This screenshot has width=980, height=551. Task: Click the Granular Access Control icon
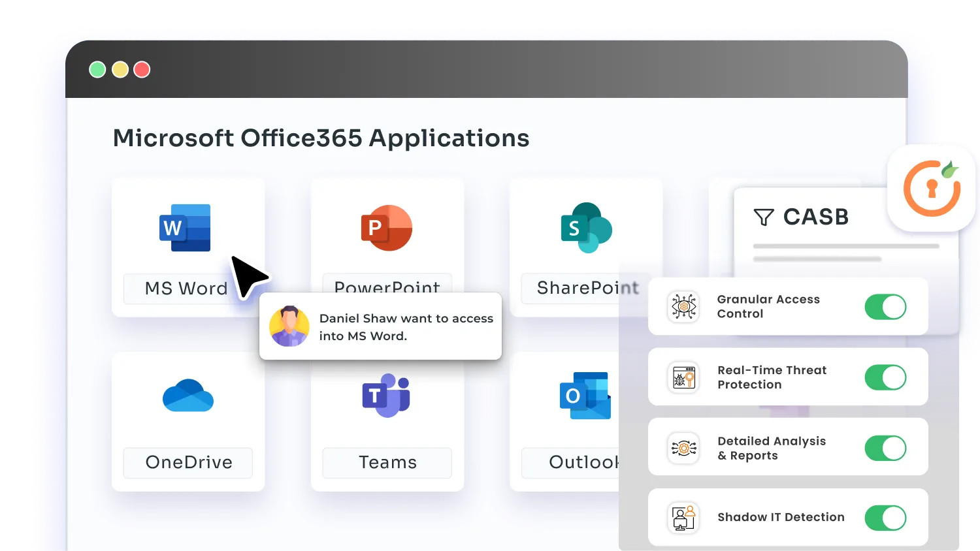[684, 306]
